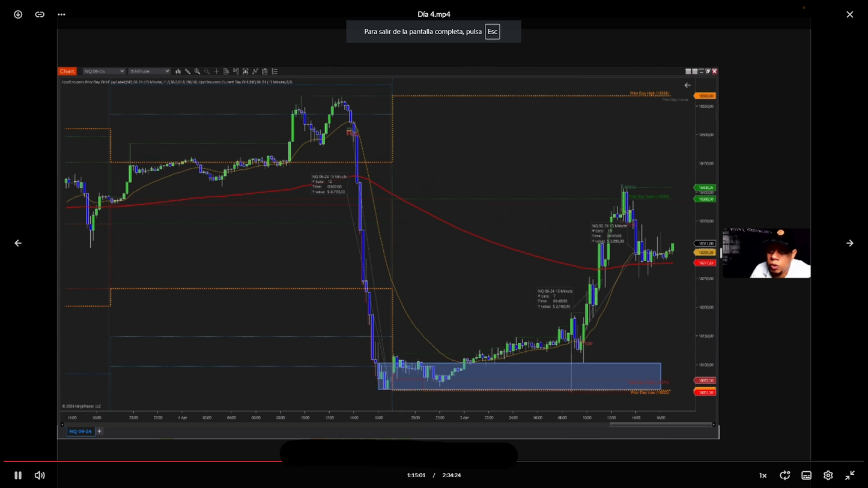Image resolution: width=868 pixels, height=488 pixels.
Task: Open the video settings gear
Action: [x=828, y=475]
